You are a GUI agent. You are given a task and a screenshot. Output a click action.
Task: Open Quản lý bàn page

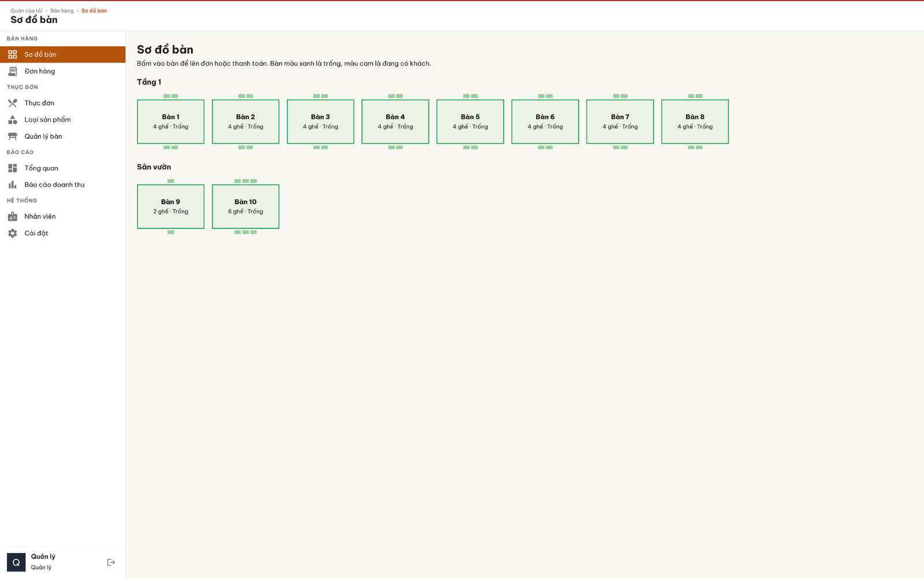pos(62,136)
